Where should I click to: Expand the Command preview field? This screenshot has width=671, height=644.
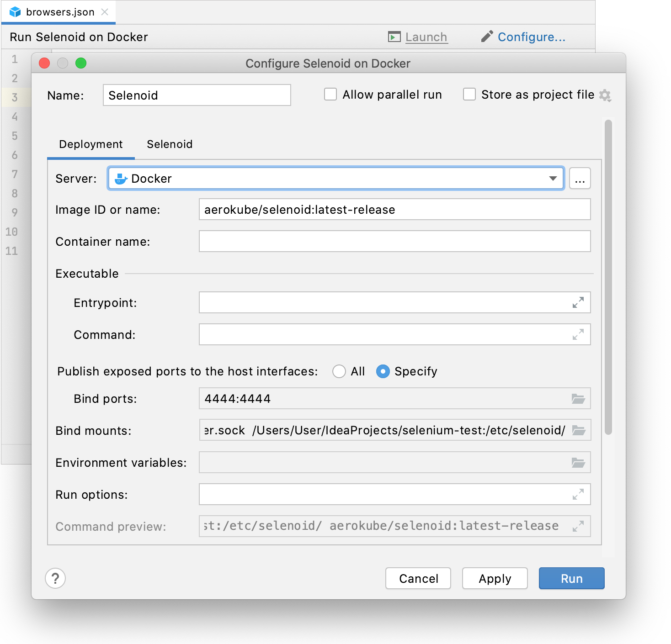(x=579, y=526)
